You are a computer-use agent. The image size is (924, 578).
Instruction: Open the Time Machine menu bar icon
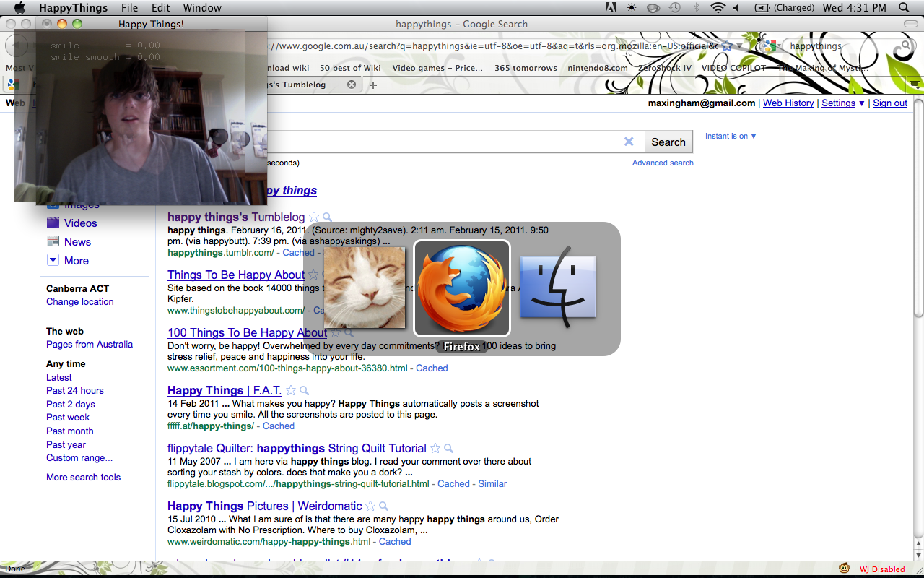pyautogui.click(x=674, y=8)
